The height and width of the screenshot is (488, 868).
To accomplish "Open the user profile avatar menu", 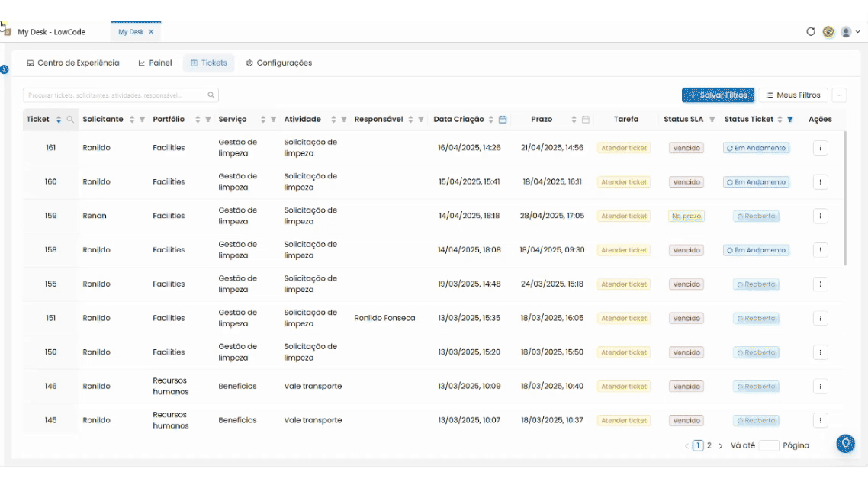I will tap(850, 31).
